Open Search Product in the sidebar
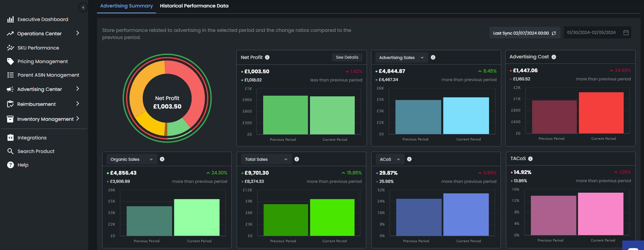The width and height of the screenshot is (644, 250). (x=36, y=151)
